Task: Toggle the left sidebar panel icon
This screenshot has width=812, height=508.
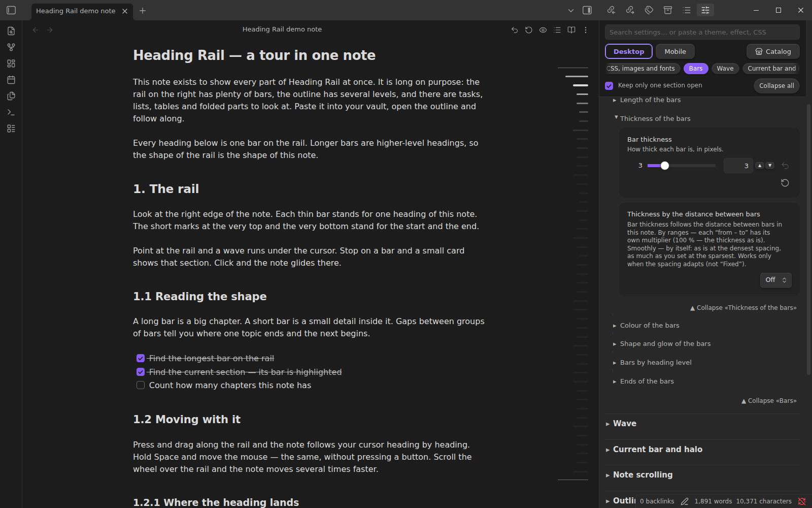Action: pyautogui.click(x=11, y=10)
